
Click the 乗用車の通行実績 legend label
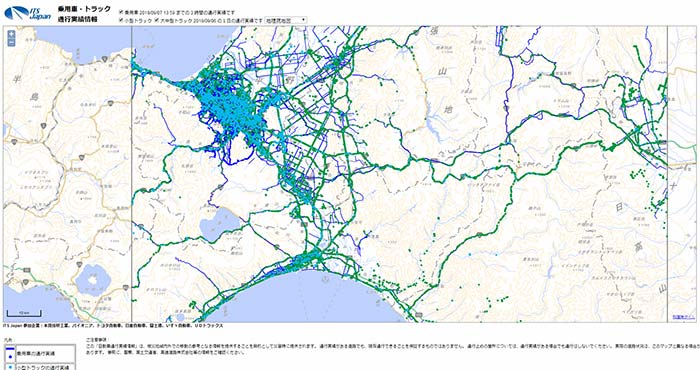36,353
